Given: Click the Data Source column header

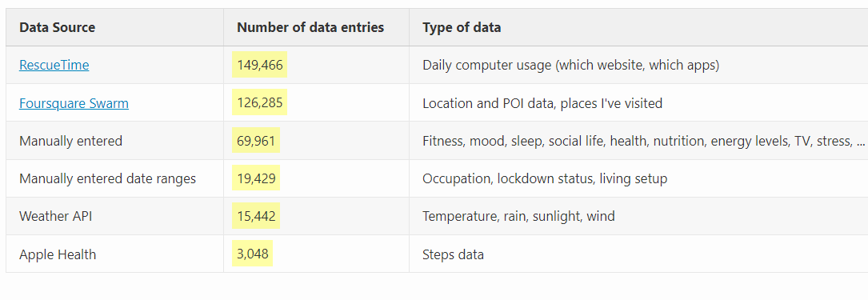Looking at the screenshot, I should click(57, 28).
